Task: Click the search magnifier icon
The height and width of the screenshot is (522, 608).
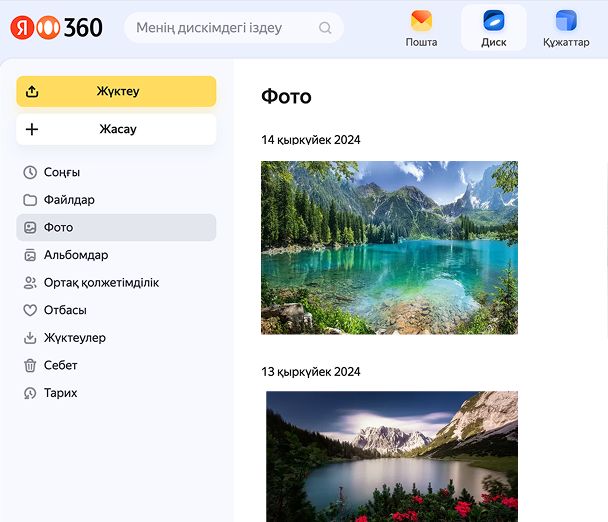Action: pos(325,28)
